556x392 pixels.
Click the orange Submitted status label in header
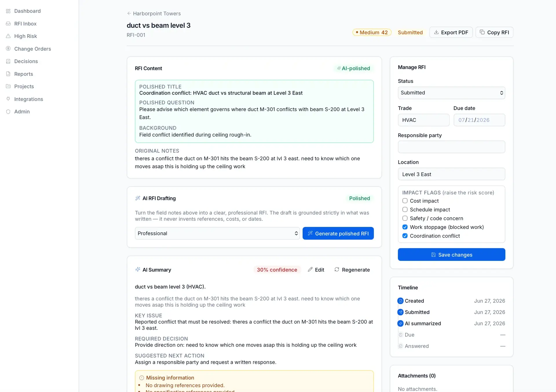click(x=410, y=32)
